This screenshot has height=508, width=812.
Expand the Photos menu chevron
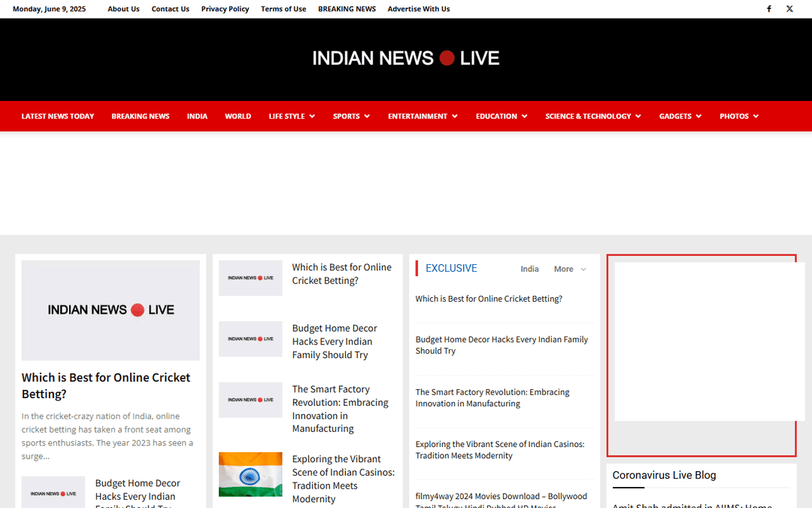756,116
